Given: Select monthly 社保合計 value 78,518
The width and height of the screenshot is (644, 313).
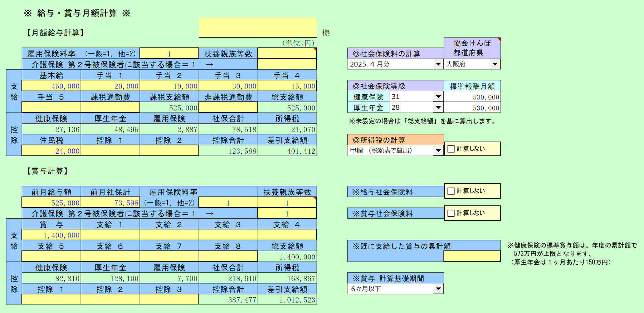Looking at the screenshot, I should tap(228, 129).
